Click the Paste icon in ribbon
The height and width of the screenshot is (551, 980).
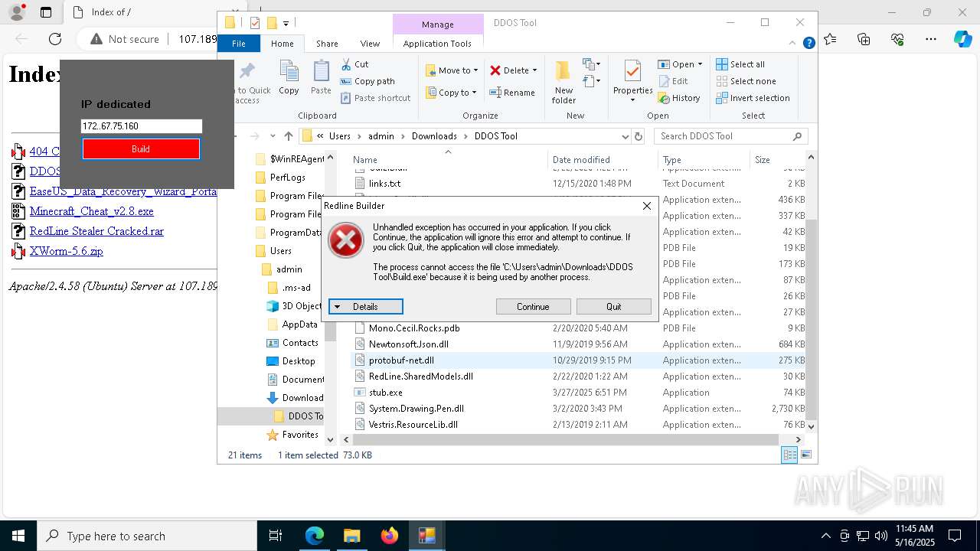[x=321, y=78]
